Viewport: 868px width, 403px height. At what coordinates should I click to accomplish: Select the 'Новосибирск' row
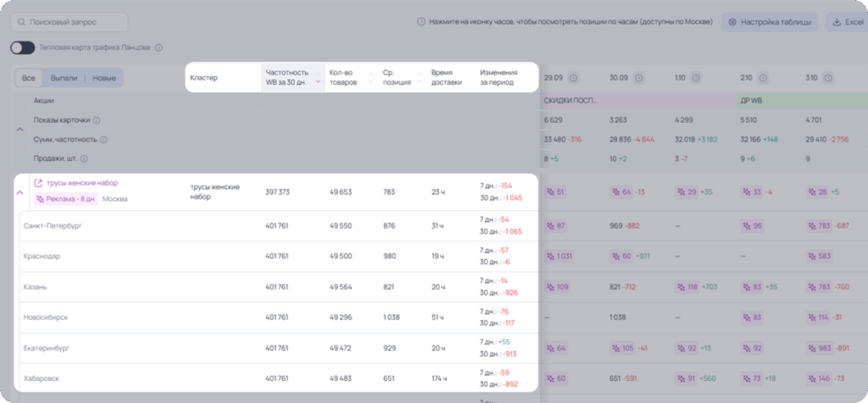[278, 317]
